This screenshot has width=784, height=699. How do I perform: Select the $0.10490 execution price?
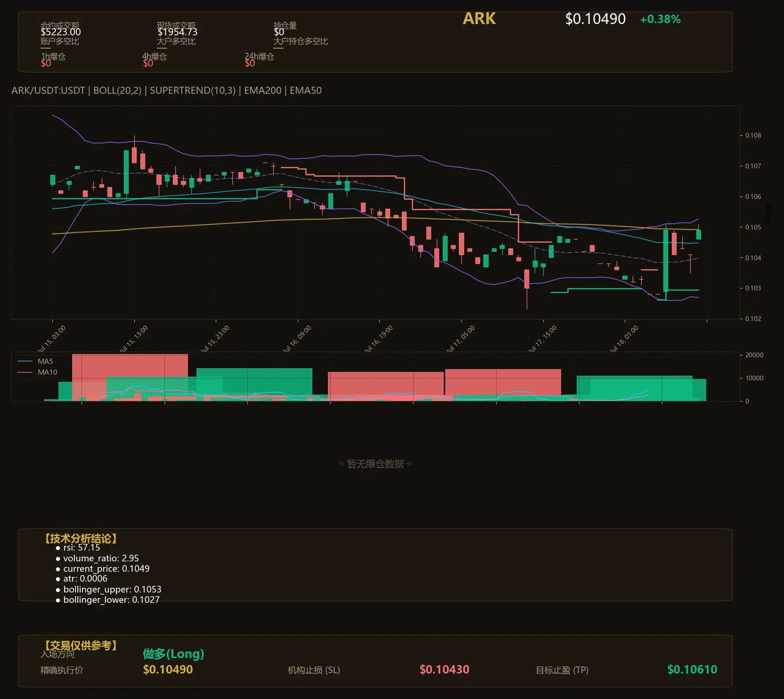pos(168,670)
